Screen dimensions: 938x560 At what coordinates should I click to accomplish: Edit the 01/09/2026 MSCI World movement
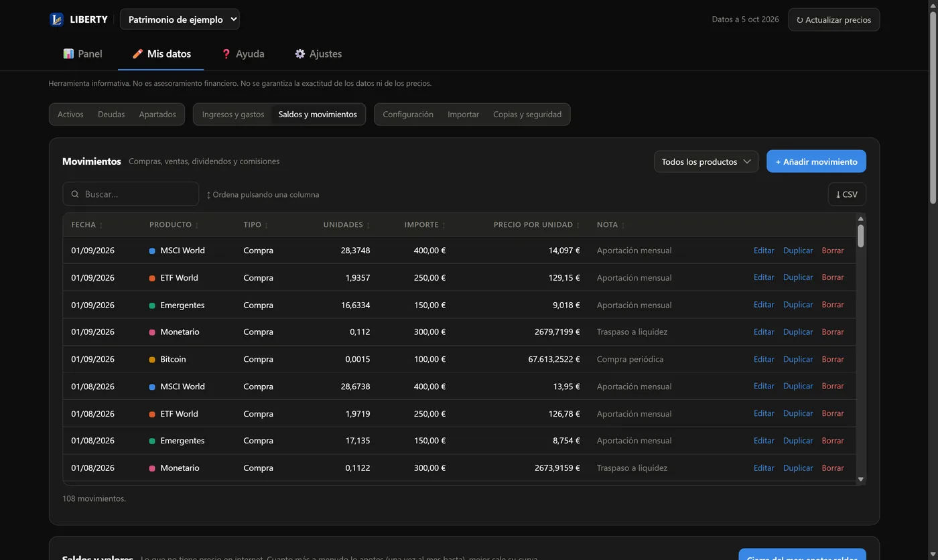pyautogui.click(x=764, y=251)
